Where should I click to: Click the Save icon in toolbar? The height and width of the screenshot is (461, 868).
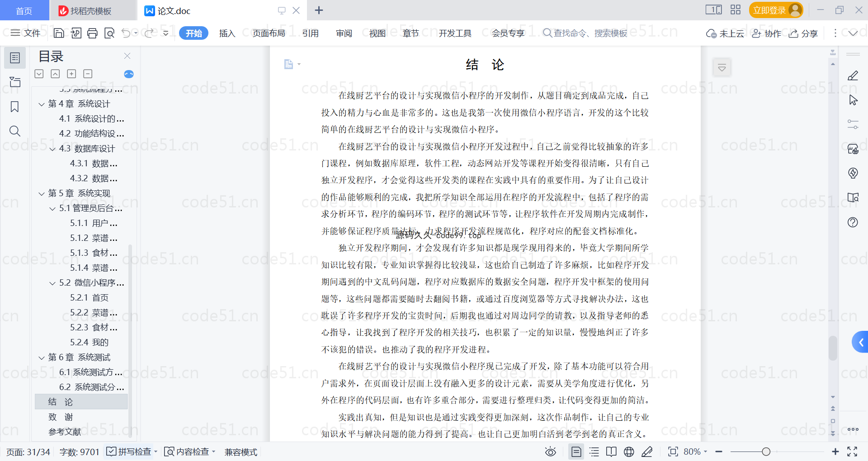pyautogui.click(x=59, y=33)
